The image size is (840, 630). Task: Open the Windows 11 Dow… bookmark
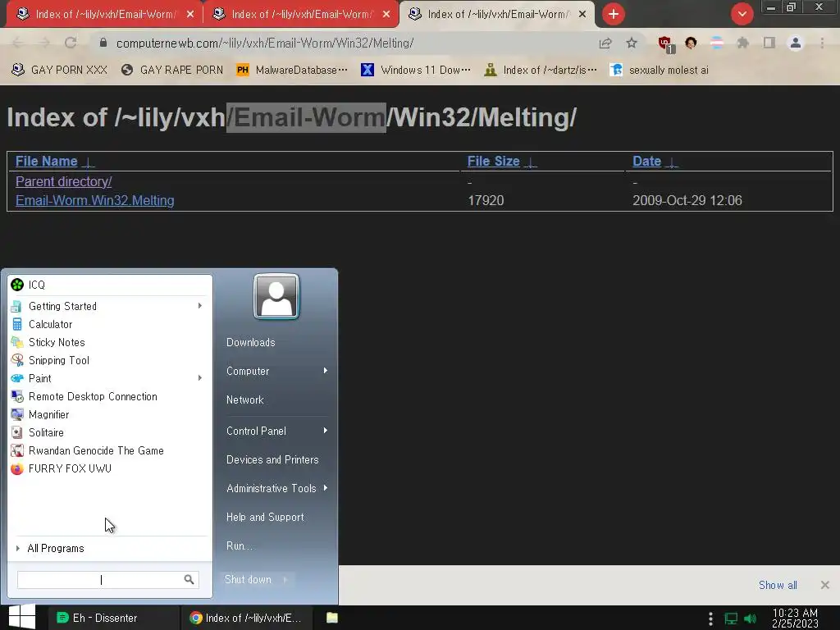point(416,71)
